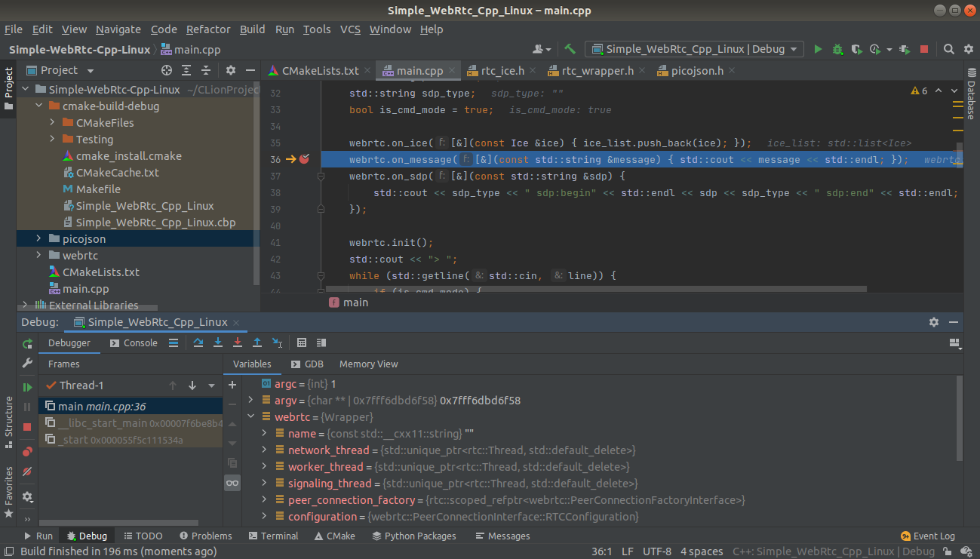Click Run to Cursor icon
The image size is (980, 559).
(x=277, y=342)
